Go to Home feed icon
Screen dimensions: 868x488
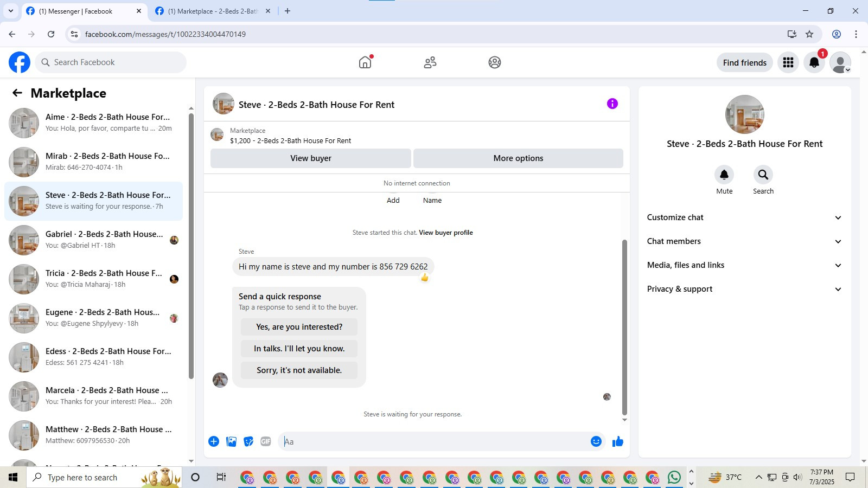click(x=365, y=62)
